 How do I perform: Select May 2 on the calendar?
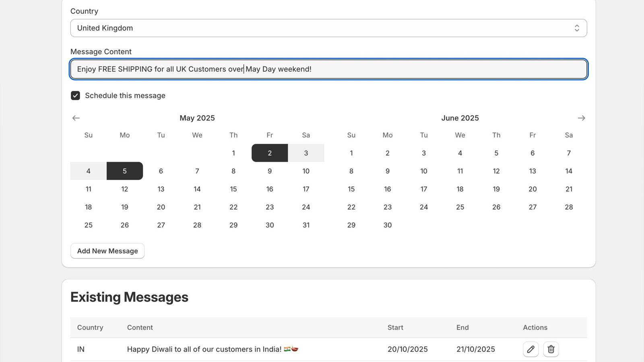pyautogui.click(x=270, y=153)
